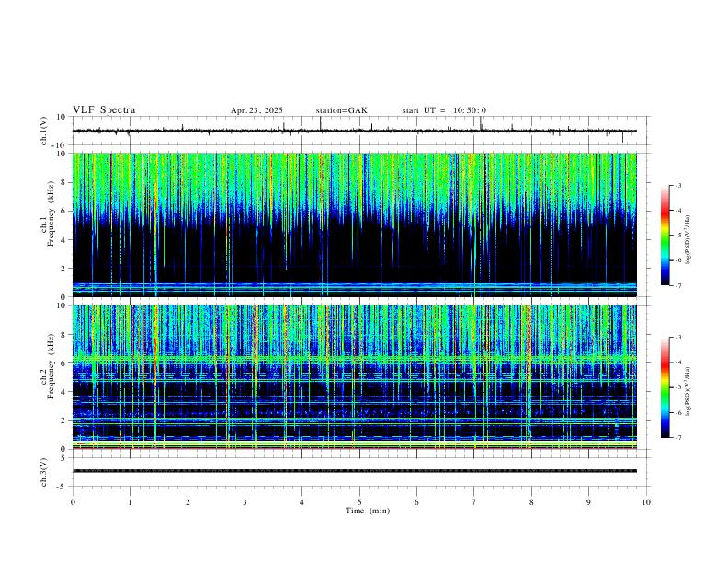Image resolution: width=728 pixels, height=563 pixels.
Task: Click the ch.1 waveform trace panel
Action: (360, 131)
